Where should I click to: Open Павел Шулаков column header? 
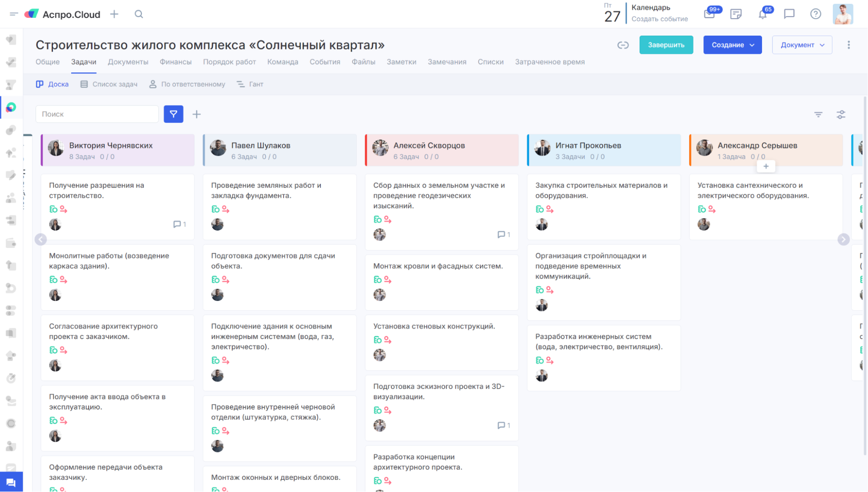click(280, 150)
